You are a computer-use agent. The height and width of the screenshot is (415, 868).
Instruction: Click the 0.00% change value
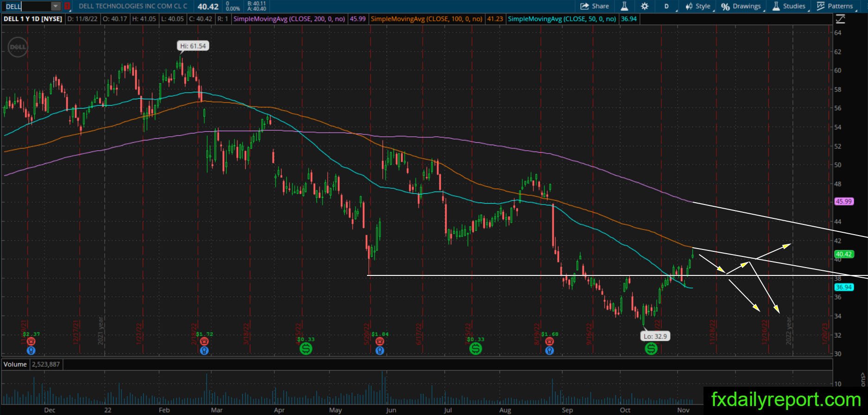(233, 9)
